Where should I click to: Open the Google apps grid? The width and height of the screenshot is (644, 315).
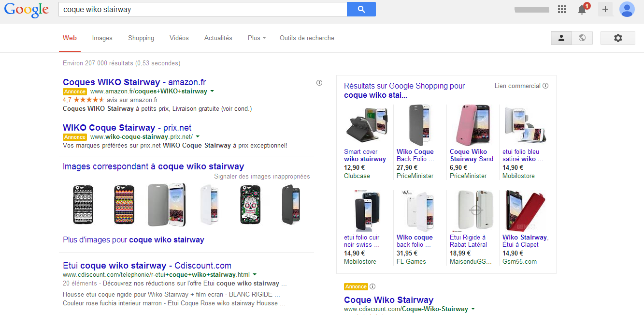tap(562, 9)
